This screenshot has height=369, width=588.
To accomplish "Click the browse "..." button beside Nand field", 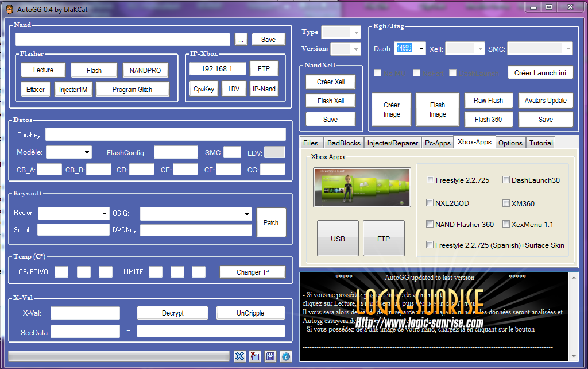I will coord(241,40).
